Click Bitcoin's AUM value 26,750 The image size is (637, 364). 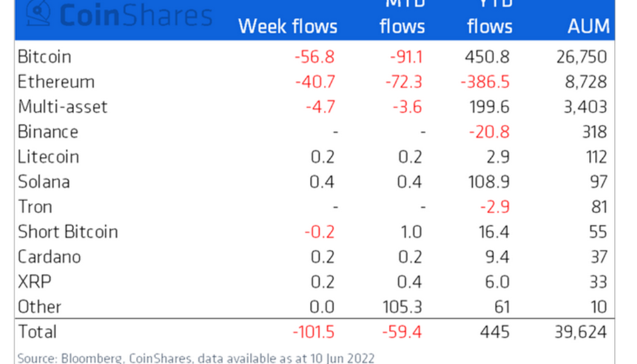pos(581,57)
